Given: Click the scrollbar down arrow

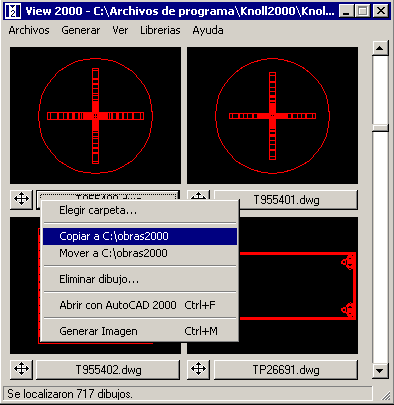Looking at the screenshot, I should 380,370.
